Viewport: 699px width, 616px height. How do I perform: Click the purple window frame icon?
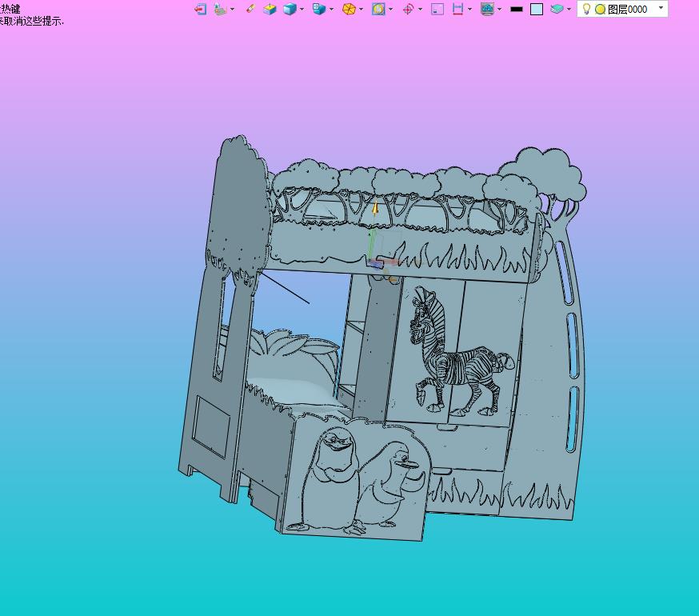click(x=437, y=10)
